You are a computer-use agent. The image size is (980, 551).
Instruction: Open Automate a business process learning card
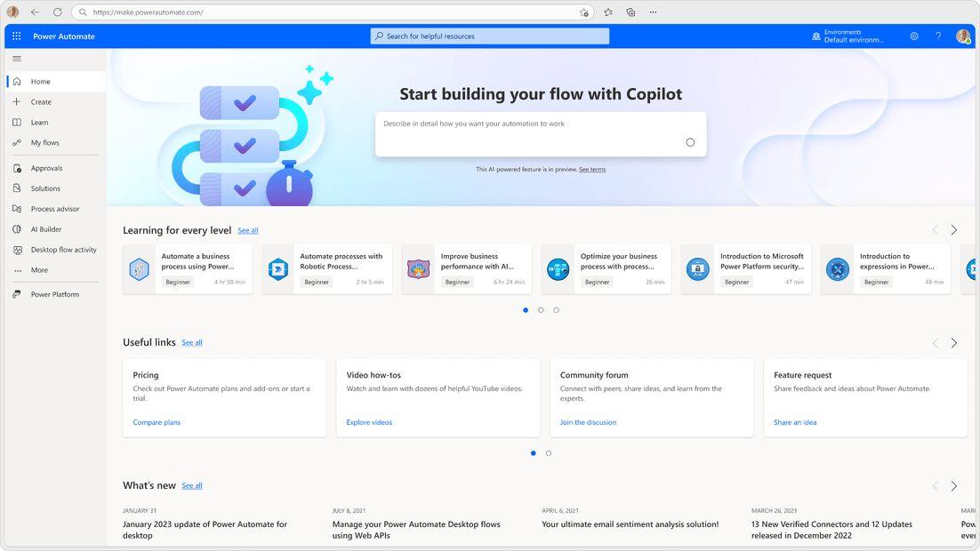tap(188, 269)
